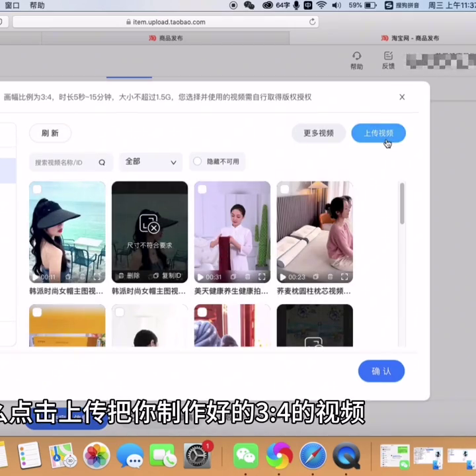
Task: Open the colorful pinwheel app in Dock
Action: pyautogui.click(x=279, y=456)
